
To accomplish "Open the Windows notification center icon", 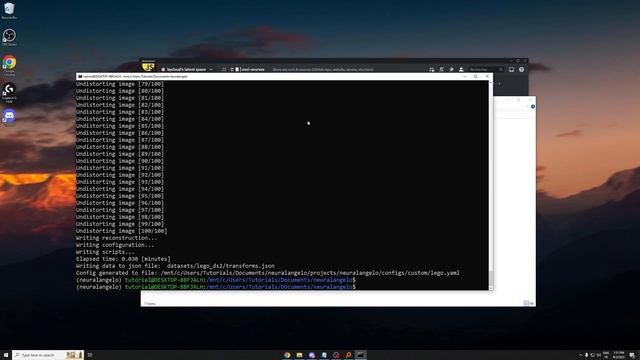I will click(x=632, y=355).
